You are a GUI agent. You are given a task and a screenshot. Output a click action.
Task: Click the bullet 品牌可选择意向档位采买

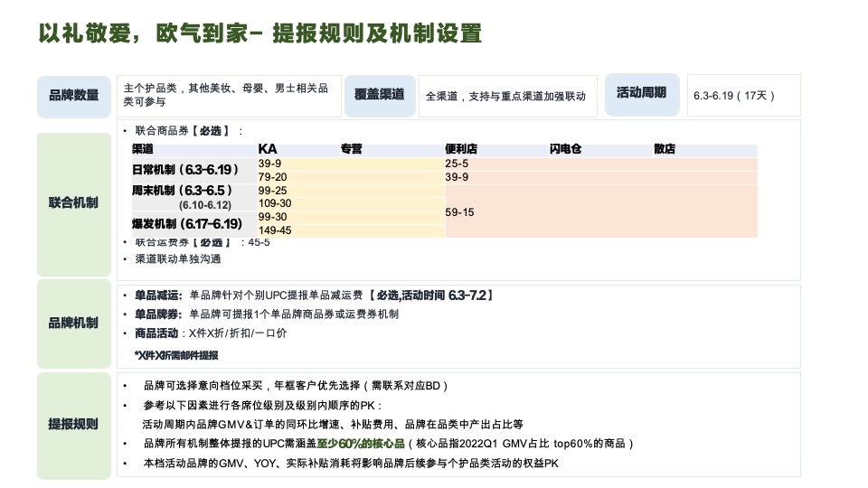pos(286,386)
